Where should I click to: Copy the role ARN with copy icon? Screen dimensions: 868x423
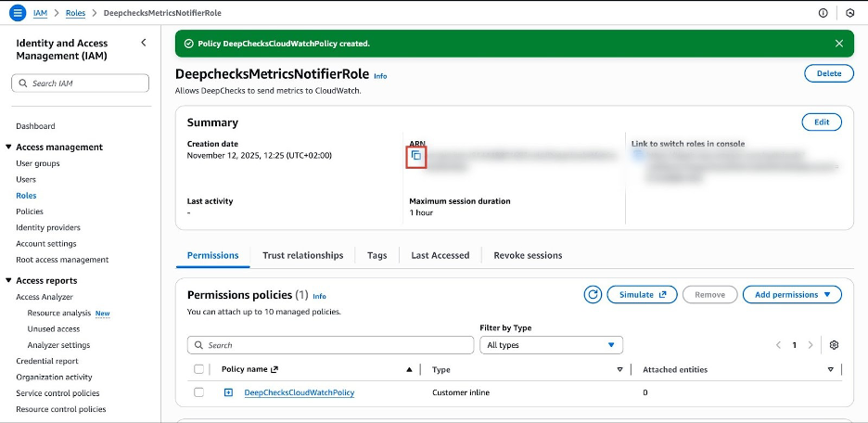(x=416, y=156)
